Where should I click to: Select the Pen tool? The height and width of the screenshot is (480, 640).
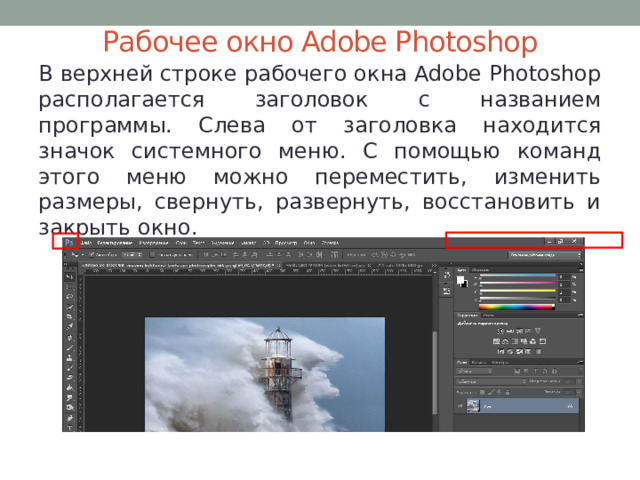tap(70, 418)
